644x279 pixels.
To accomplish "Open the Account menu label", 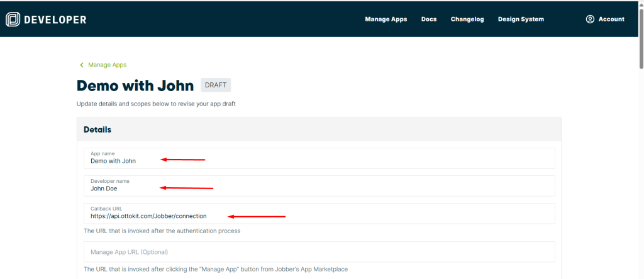I will pyautogui.click(x=611, y=19).
